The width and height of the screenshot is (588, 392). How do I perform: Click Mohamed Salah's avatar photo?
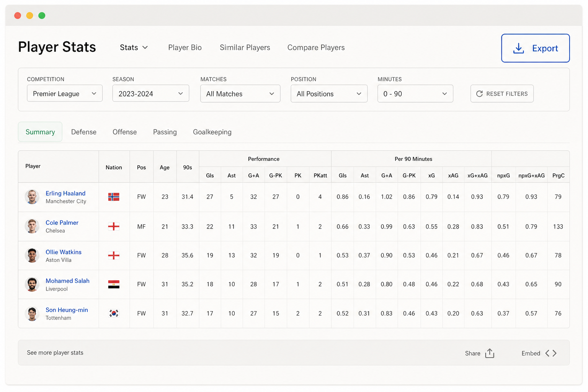coord(32,284)
